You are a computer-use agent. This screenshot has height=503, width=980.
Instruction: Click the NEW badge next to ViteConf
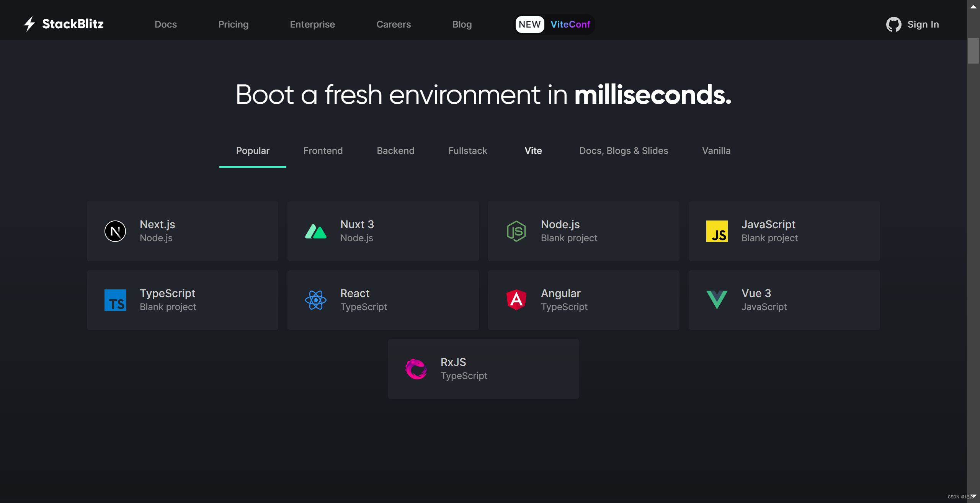tap(530, 24)
